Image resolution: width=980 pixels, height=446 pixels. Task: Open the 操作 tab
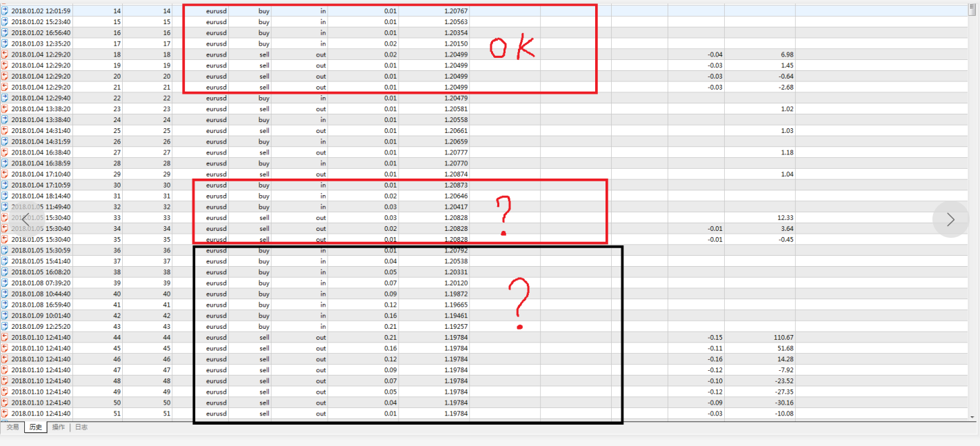[59, 427]
